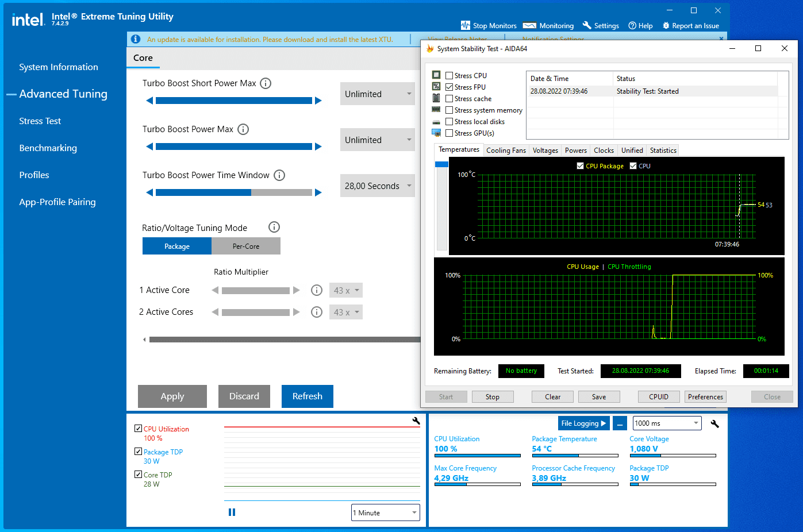Show info for Turbo Boost Short Power Max
The height and width of the screenshot is (532, 803).
pyautogui.click(x=266, y=83)
